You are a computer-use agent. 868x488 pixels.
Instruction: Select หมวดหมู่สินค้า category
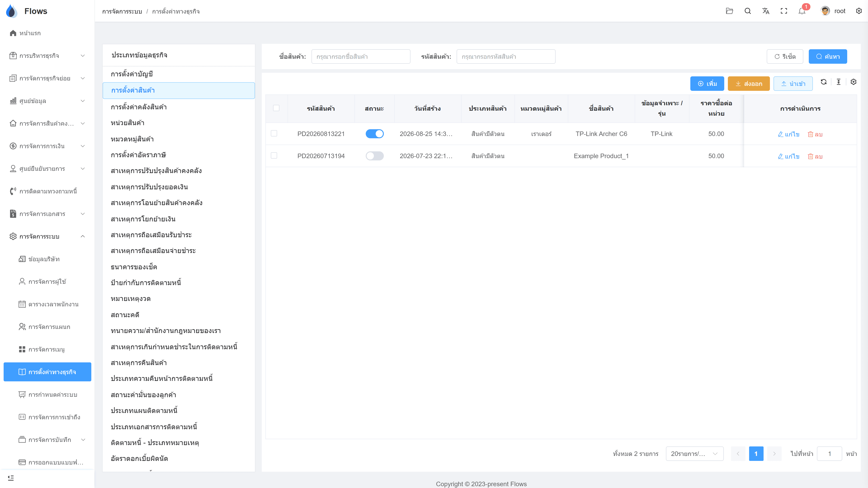point(179,139)
